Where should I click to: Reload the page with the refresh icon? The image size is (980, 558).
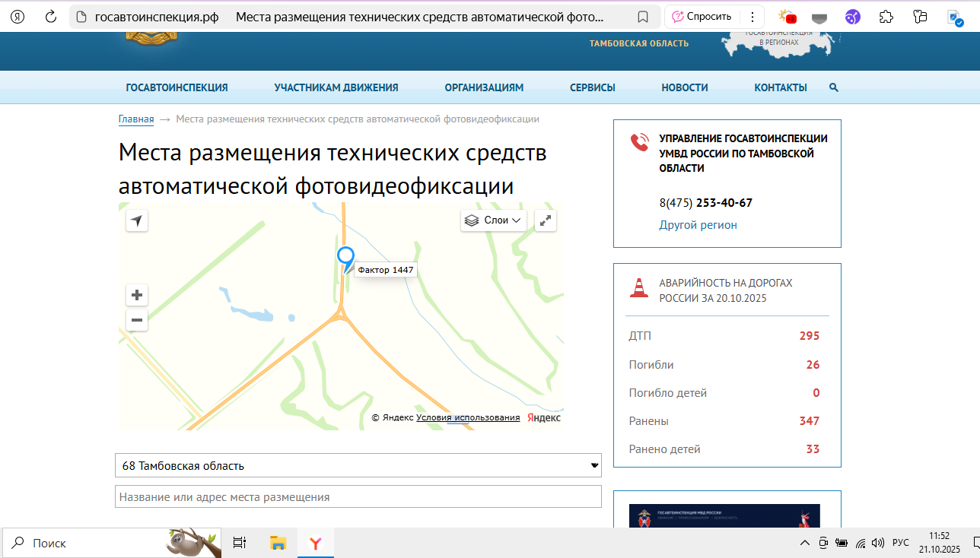click(51, 17)
